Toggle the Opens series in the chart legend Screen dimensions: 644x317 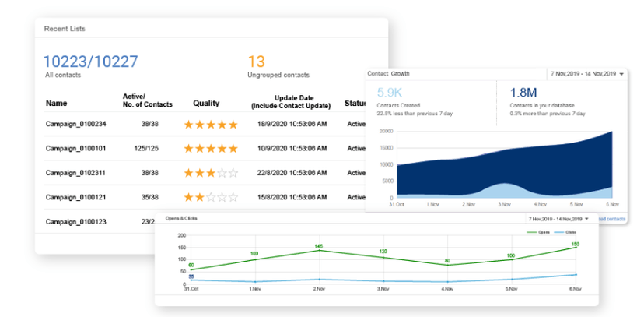pos(538,232)
